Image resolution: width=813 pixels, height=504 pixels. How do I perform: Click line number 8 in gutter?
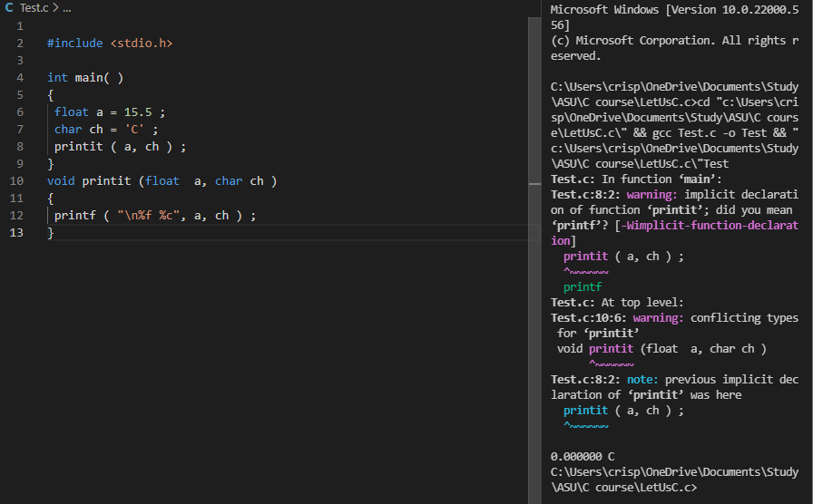pyautogui.click(x=20, y=147)
